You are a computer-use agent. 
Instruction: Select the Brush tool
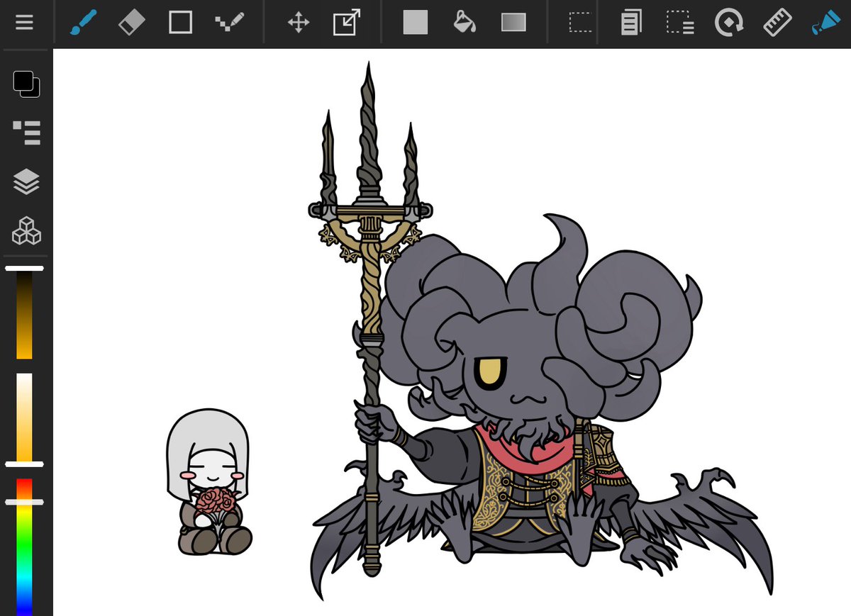[x=84, y=23]
